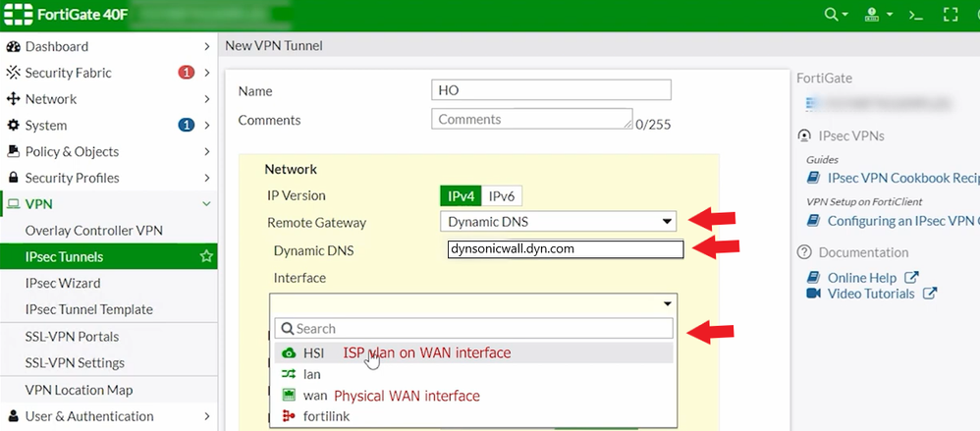The width and height of the screenshot is (980, 431).
Task: Open the admin user menu icon
Action: [x=873, y=15]
